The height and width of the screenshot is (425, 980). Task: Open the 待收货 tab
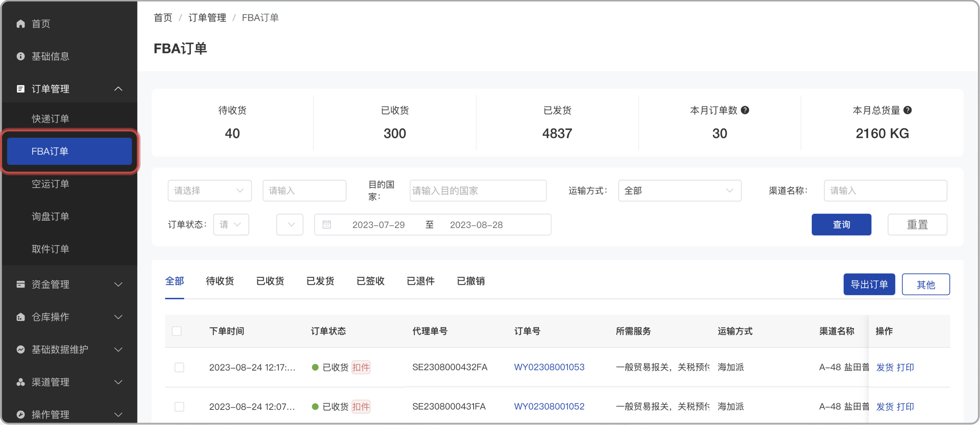click(219, 281)
